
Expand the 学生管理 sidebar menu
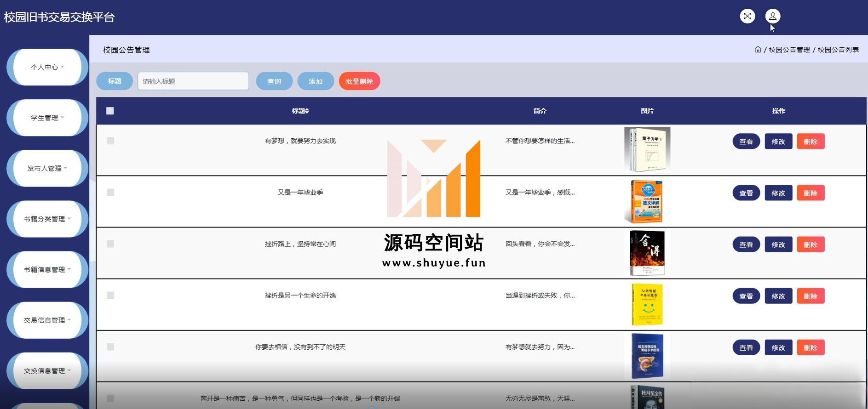pos(47,118)
